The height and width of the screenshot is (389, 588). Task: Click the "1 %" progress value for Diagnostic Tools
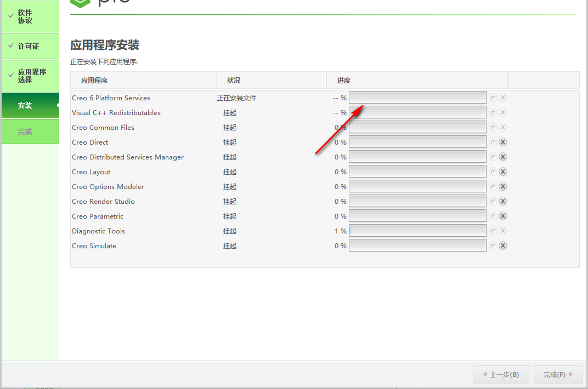point(341,231)
